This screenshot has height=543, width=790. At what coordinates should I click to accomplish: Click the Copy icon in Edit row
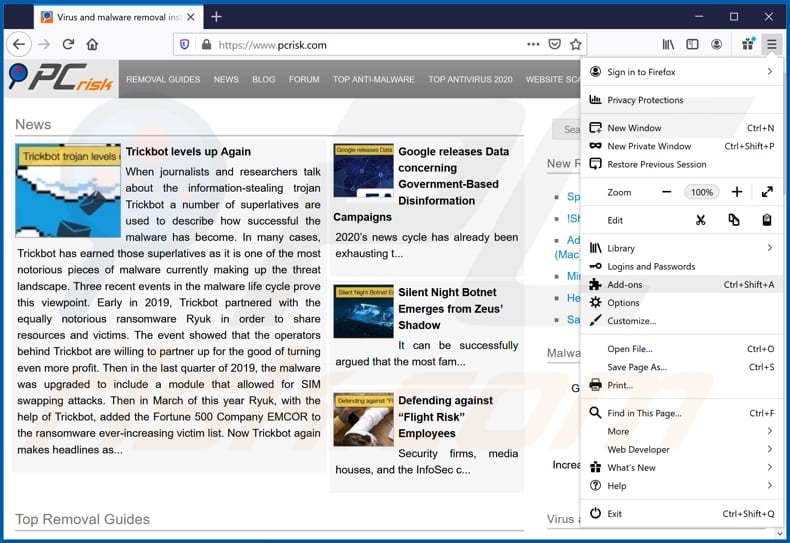pos(734,220)
